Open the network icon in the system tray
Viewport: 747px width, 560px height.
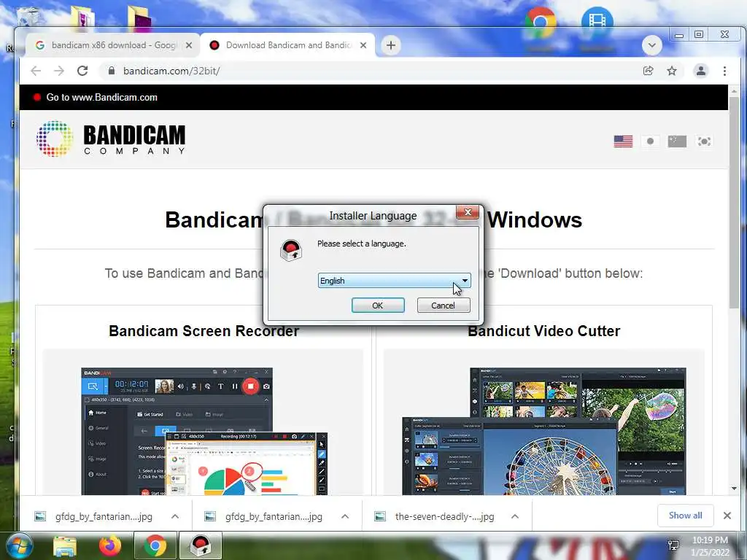pos(673,545)
